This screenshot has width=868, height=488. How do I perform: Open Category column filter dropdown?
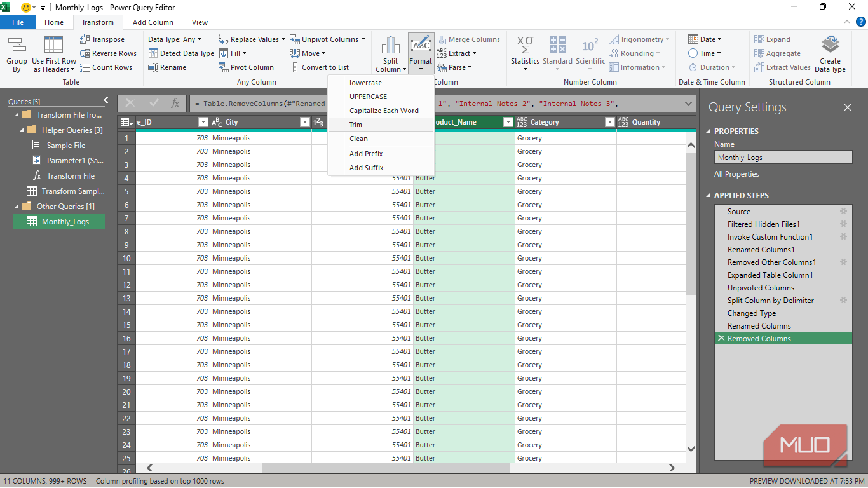click(609, 122)
